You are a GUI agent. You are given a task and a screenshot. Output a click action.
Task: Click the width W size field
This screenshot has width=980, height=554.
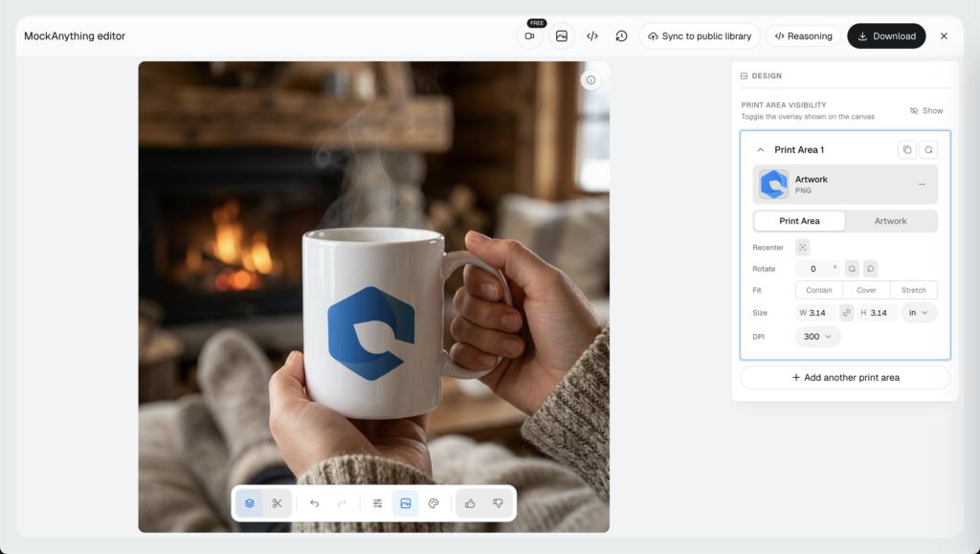[x=815, y=313]
